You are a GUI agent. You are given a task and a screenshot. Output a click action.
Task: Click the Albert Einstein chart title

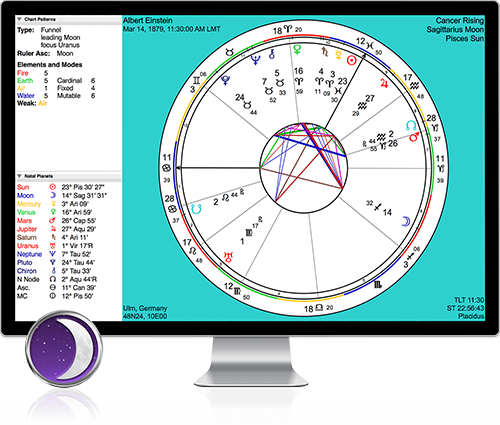[x=148, y=21]
